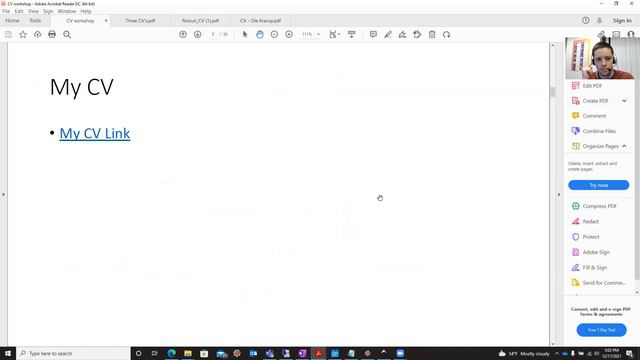Click the Save file icon in toolbar

(x=8, y=35)
